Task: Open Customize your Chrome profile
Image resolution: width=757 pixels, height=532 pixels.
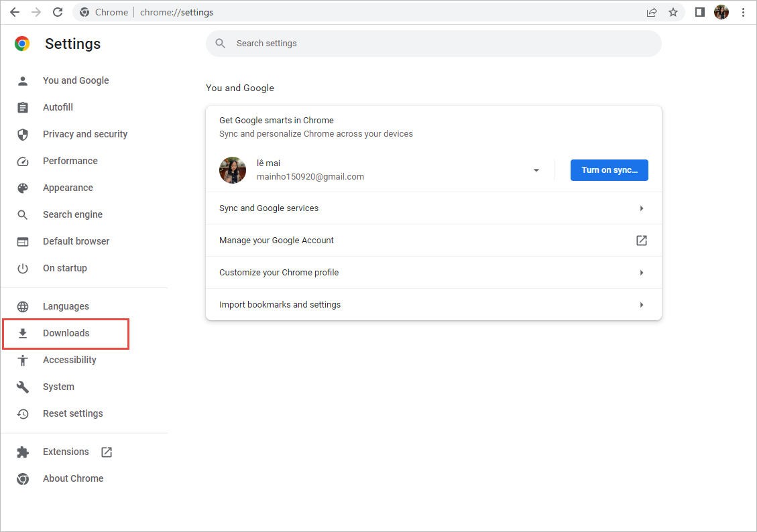Action: [433, 273]
